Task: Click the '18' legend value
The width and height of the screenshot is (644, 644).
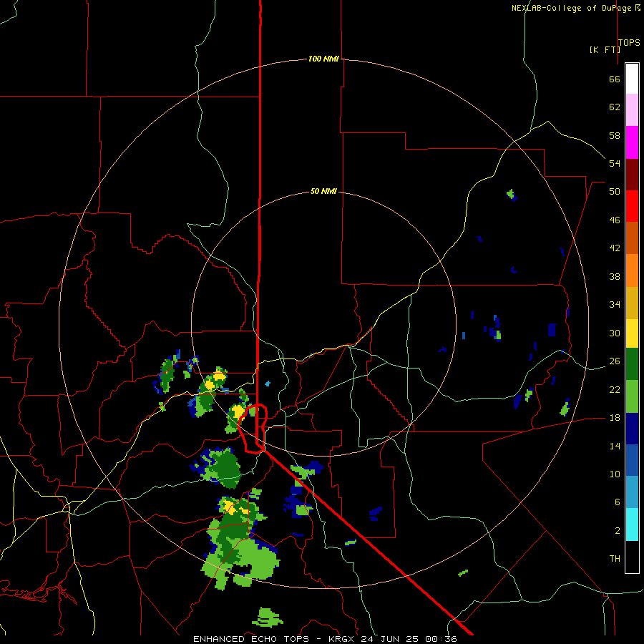Action: (615, 418)
